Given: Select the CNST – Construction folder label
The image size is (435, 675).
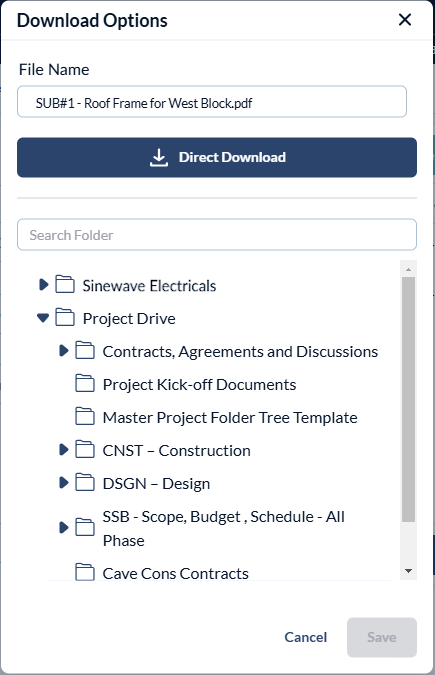Looking at the screenshot, I should pyautogui.click(x=177, y=451).
